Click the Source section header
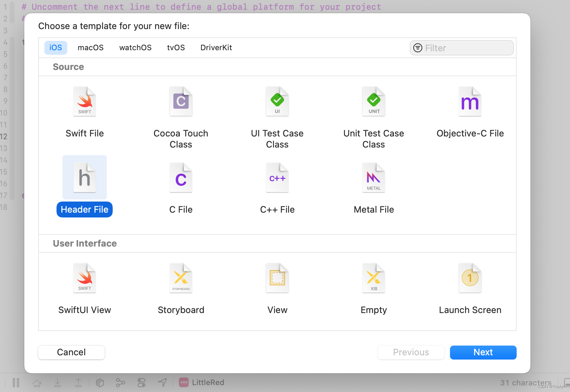The width and height of the screenshot is (570, 392). [68, 67]
